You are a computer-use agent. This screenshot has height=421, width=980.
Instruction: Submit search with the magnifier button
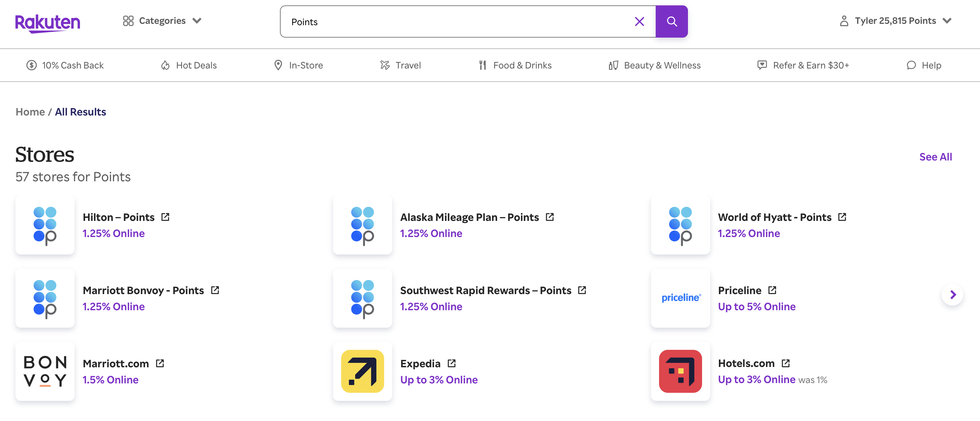tap(671, 22)
